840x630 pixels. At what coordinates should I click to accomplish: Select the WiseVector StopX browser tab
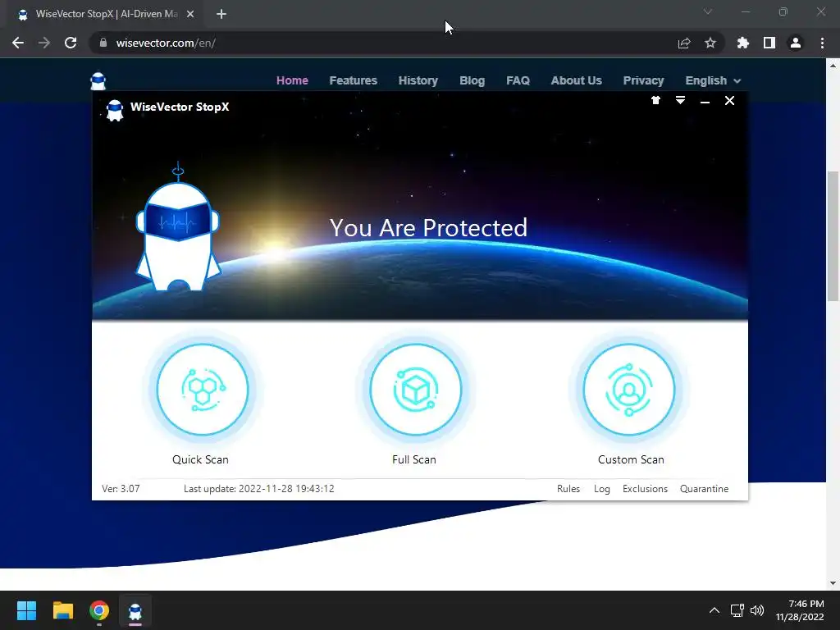106,15
